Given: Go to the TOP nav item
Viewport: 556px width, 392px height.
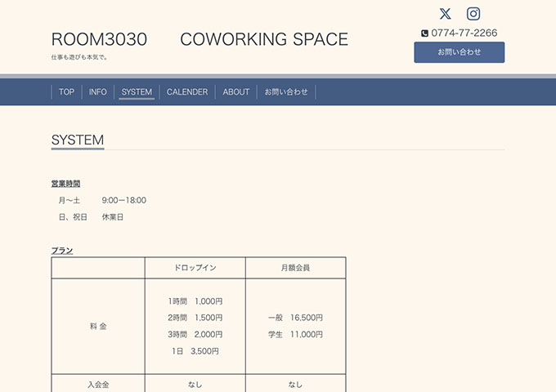Looking at the screenshot, I should (67, 92).
